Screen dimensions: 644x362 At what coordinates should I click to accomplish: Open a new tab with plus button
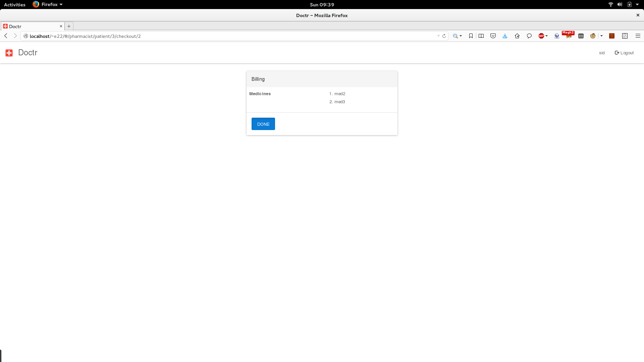point(69,26)
